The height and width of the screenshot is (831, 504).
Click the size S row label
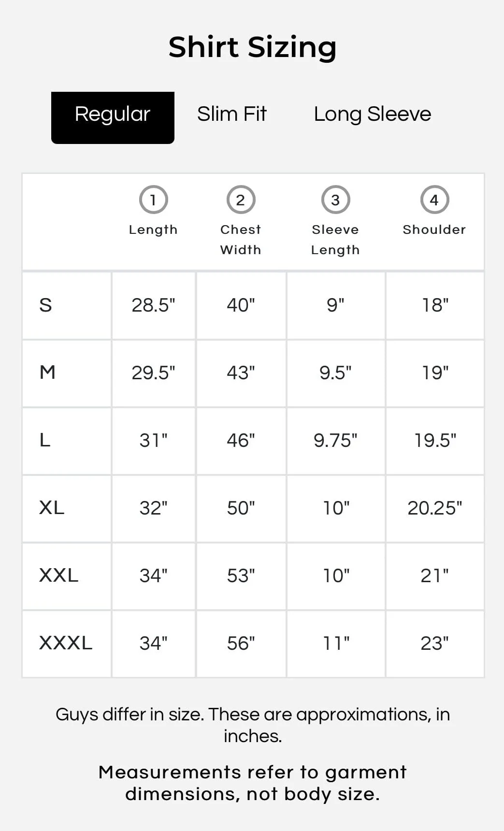(x=46, y=305)
